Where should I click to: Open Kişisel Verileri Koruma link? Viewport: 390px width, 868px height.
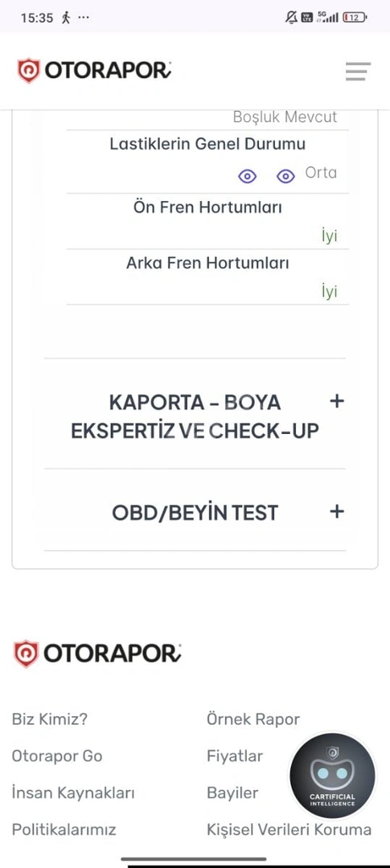289,829
